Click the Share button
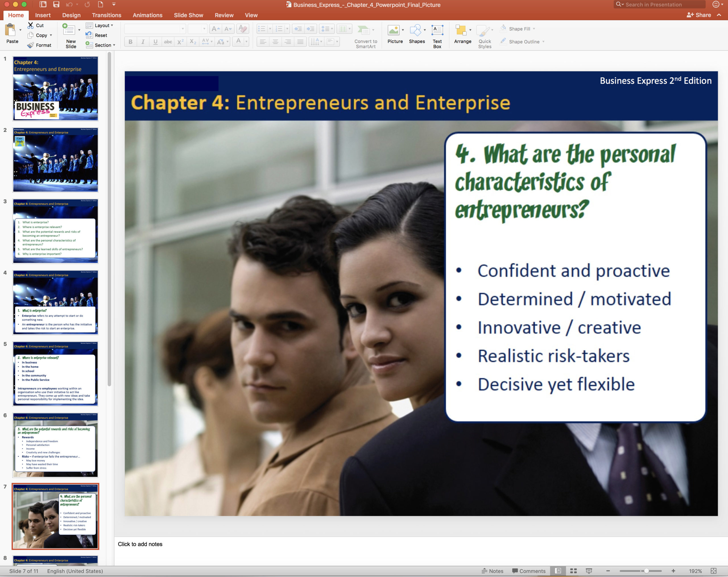Viewport: 728px width, 577px height. [x=699, y=15]
